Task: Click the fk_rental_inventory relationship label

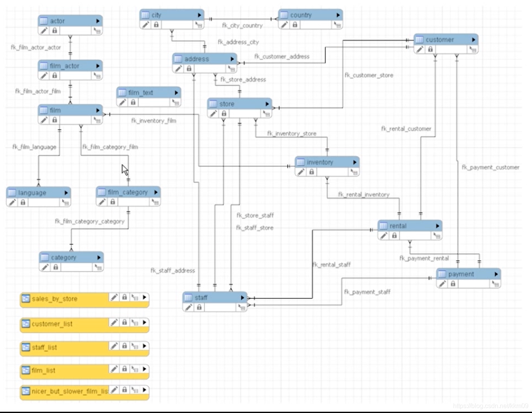Action: coord(364,195)
